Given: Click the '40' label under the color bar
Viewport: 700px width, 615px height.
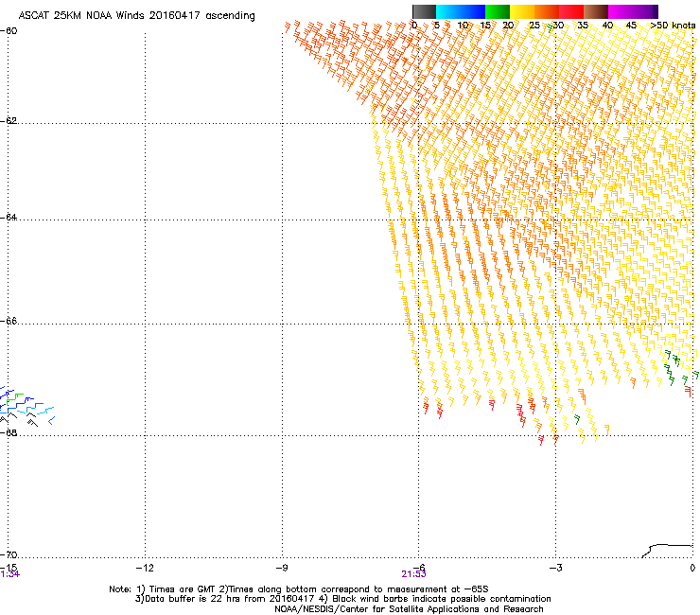Looking at the screenshot, I should point(607,26).
